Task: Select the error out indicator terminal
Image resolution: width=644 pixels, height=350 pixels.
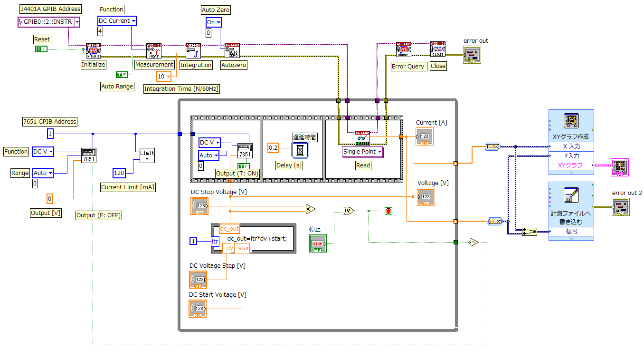Action: (x=473, y=55)
